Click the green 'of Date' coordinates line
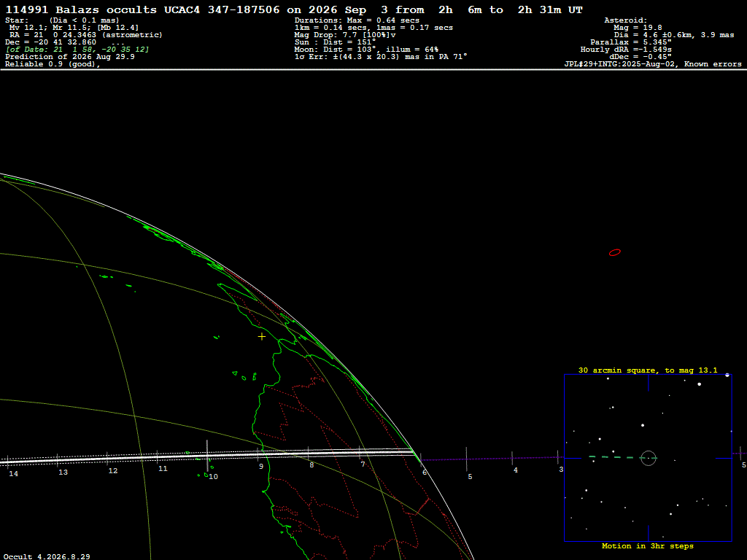Viewport: 747px width, 560px height. tap(77, 49)
